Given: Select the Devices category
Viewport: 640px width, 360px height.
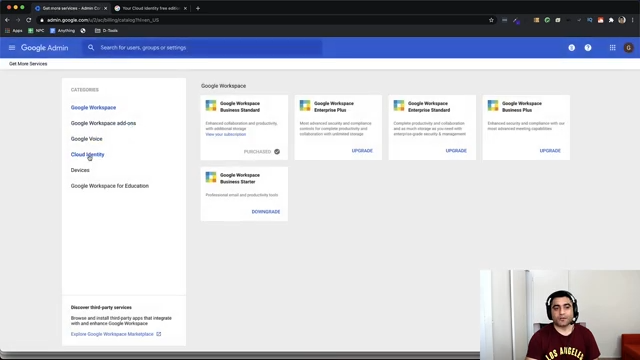Looking at the screenshot, I should pos(80,170).
